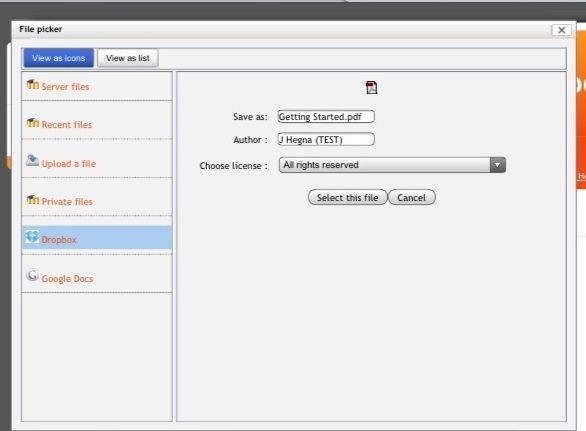The width and height of the screenshot is (586, 431).
Task: Click the Google Docs logo icon
Action: click(x=33, y=275)
